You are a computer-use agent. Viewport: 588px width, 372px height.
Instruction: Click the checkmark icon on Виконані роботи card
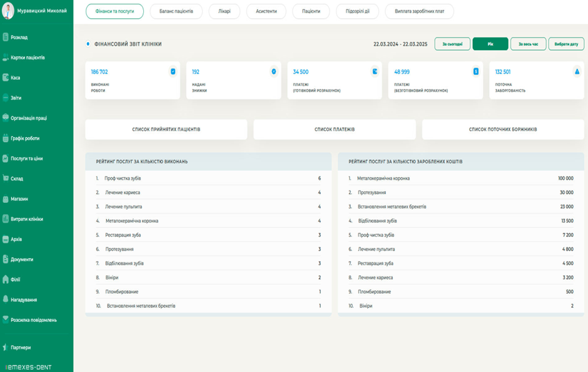click(173, 72)
